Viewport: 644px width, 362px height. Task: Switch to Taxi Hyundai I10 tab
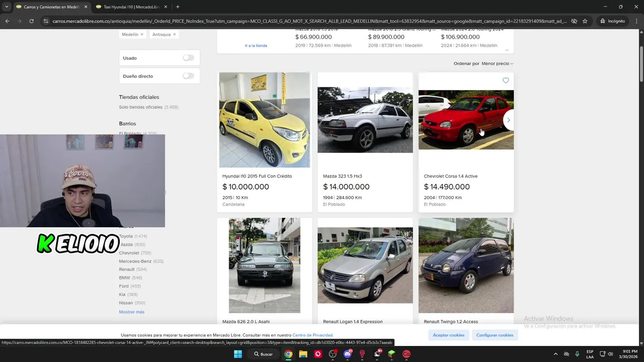point(131,7)
